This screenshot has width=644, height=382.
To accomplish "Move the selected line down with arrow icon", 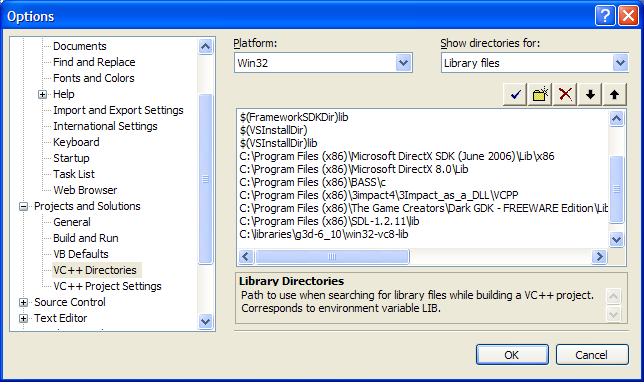I will tap(590, 95).
